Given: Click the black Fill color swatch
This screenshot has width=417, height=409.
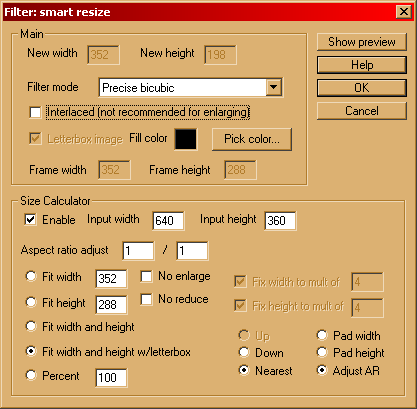Looking at the screenshot, I should [186, 139].
